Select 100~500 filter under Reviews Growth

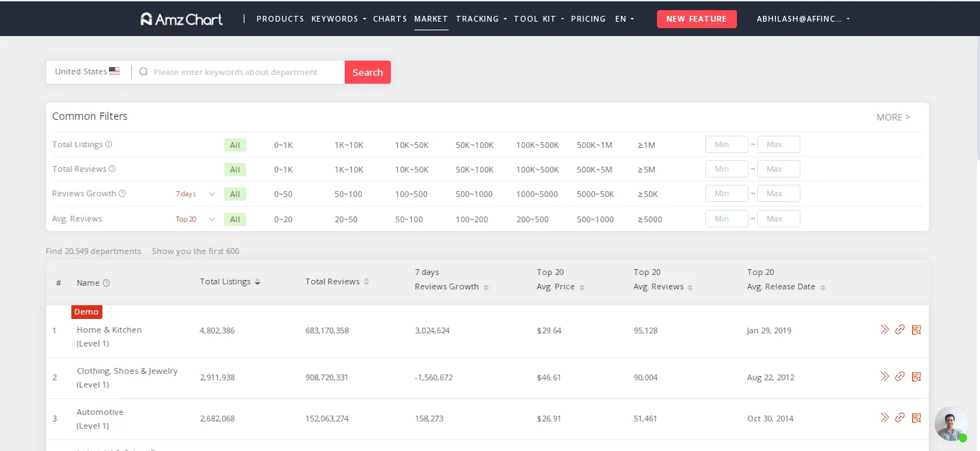click(x=410, y=193)
